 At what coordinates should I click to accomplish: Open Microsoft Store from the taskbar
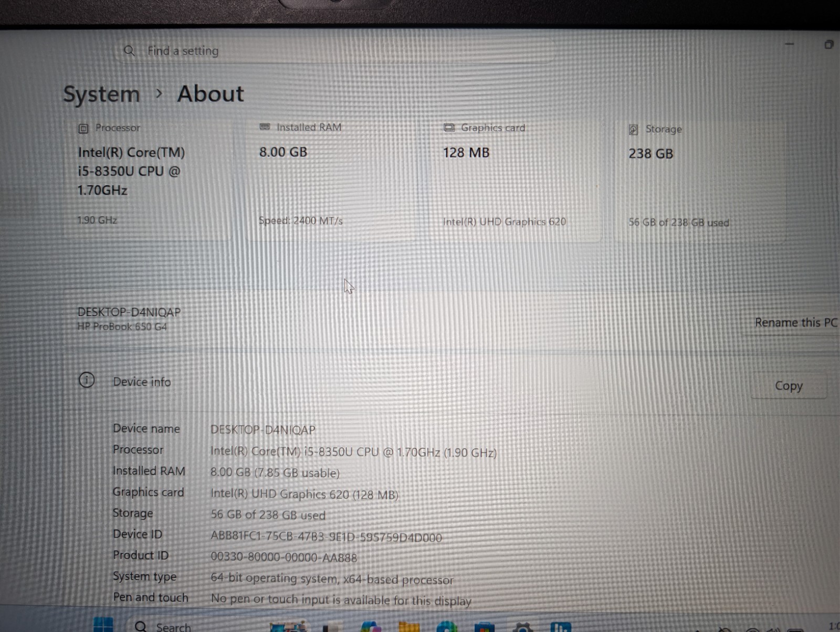point(484,627)
